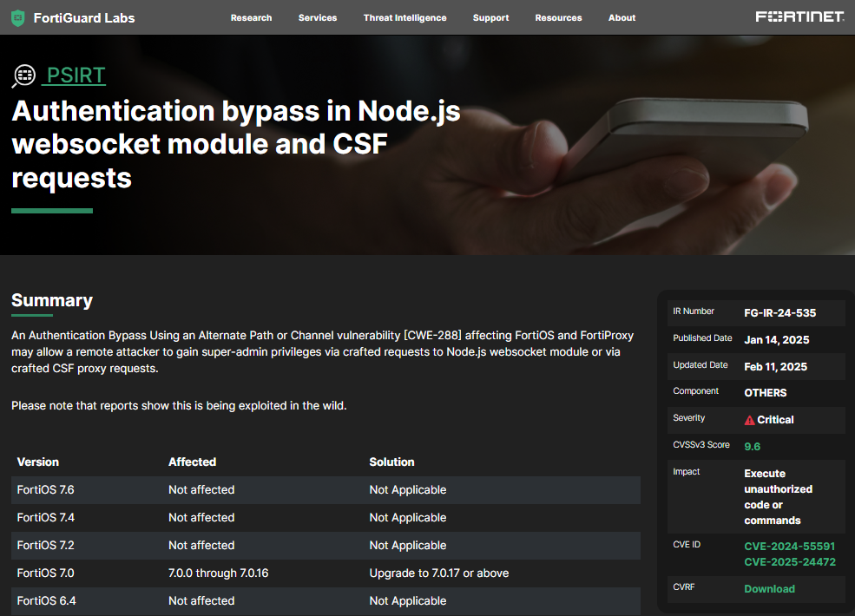Click the Critical severity label
Screen dimensions: 855x616
point(775,420)
